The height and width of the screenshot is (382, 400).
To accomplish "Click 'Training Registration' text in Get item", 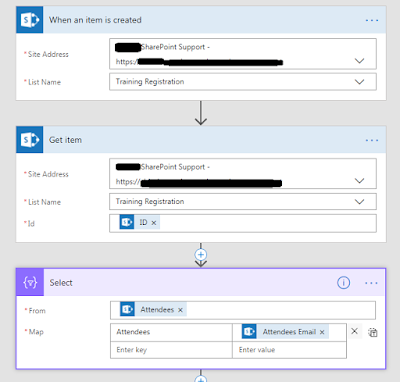I will coord(150,202).
